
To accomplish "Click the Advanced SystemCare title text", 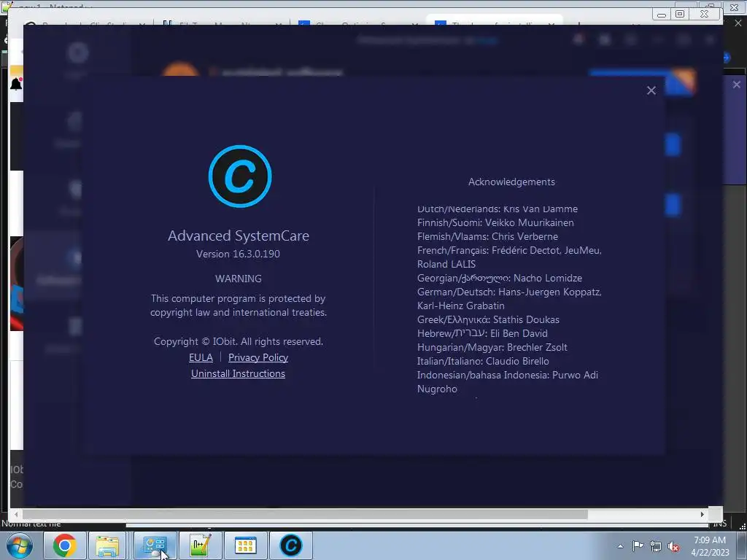I will click(x=239, y=236).
